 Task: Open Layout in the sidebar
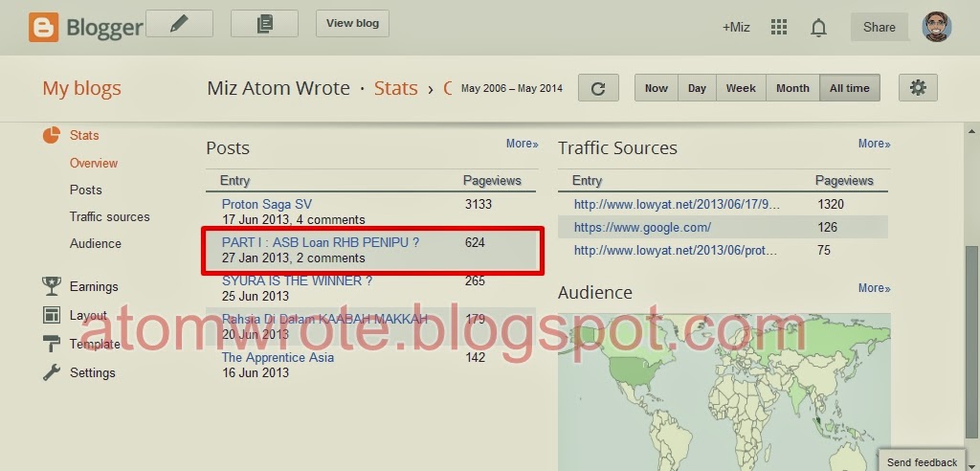pos(88,315)
